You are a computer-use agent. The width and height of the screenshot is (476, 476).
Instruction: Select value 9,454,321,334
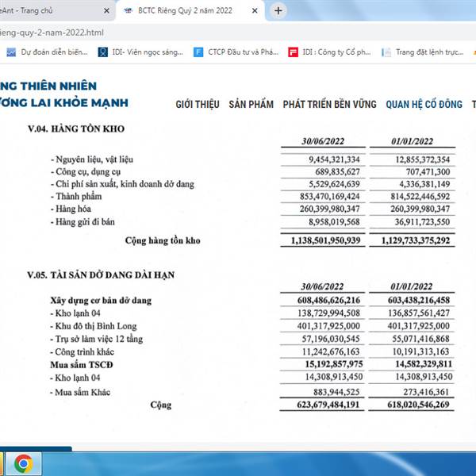click(334, 159)
